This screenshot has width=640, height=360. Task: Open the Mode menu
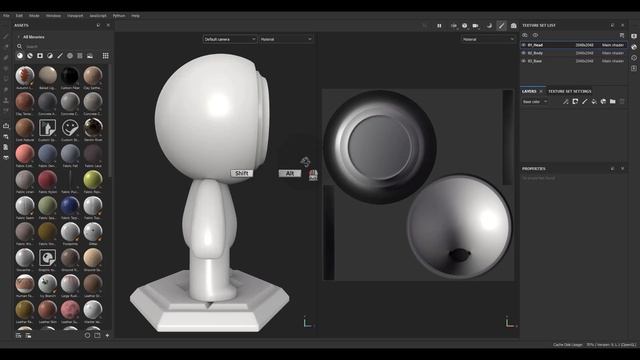[34, 16]
